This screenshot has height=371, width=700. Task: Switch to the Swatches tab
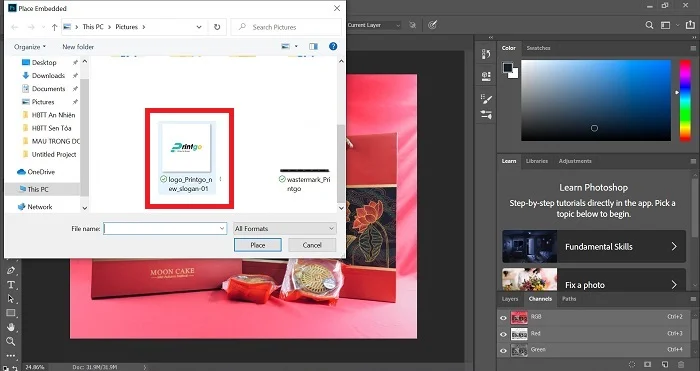[538, 48]
